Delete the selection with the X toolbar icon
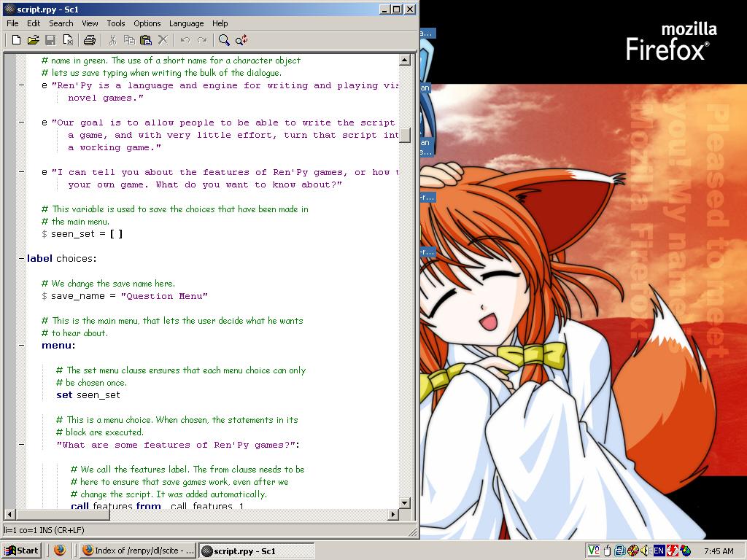 pos(163,40)
